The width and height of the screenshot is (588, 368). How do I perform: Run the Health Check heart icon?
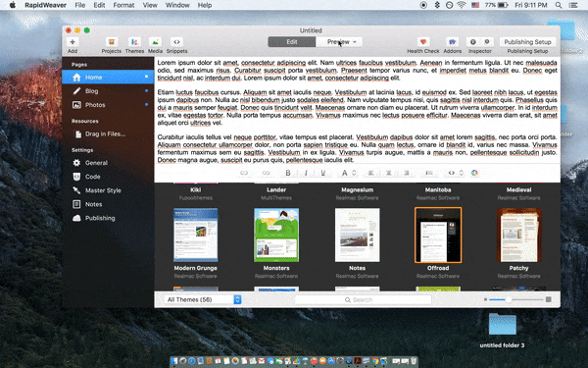point(423,41)
